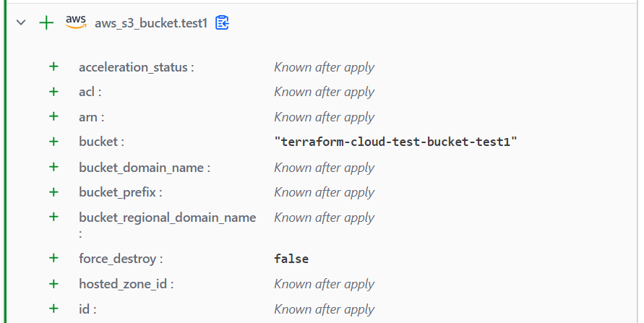
Task: Click plus icon beside acceleration_status
Action: (53, 66)
